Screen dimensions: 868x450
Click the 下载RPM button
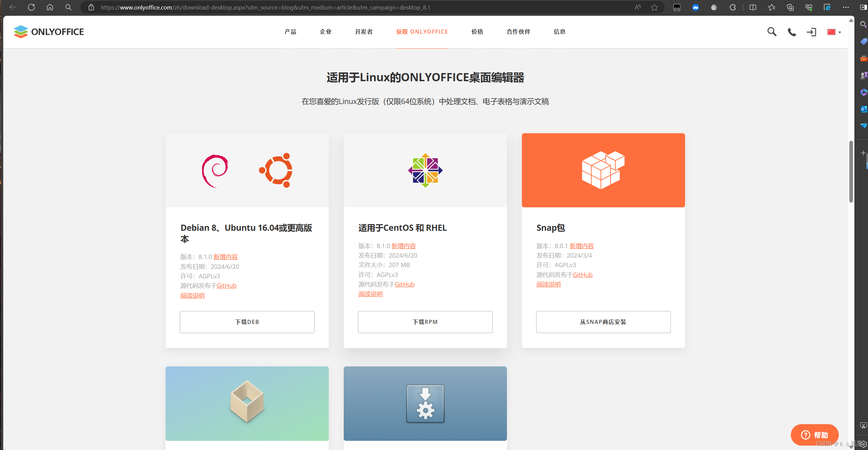(425, 322)
